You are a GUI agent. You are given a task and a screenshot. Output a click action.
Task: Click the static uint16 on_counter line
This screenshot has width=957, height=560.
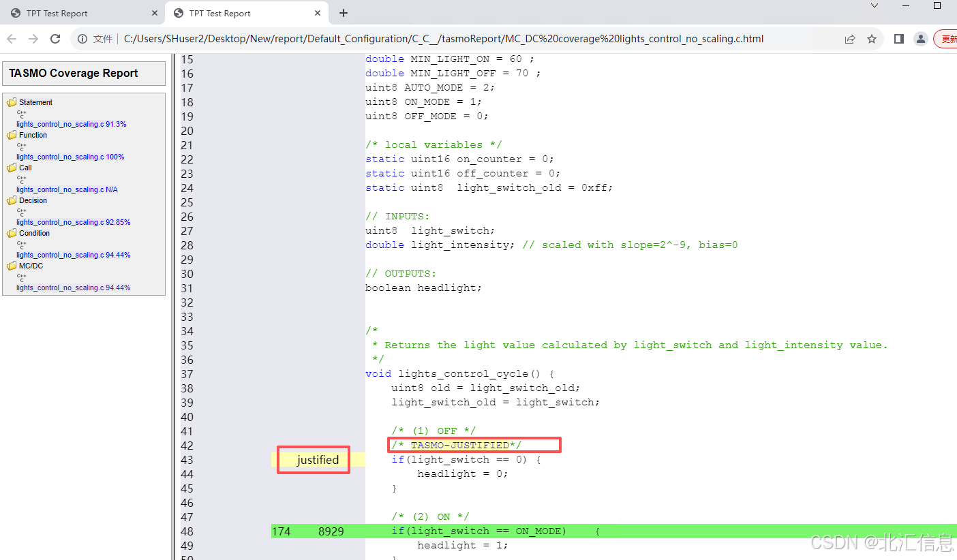[x=459, y=159]
